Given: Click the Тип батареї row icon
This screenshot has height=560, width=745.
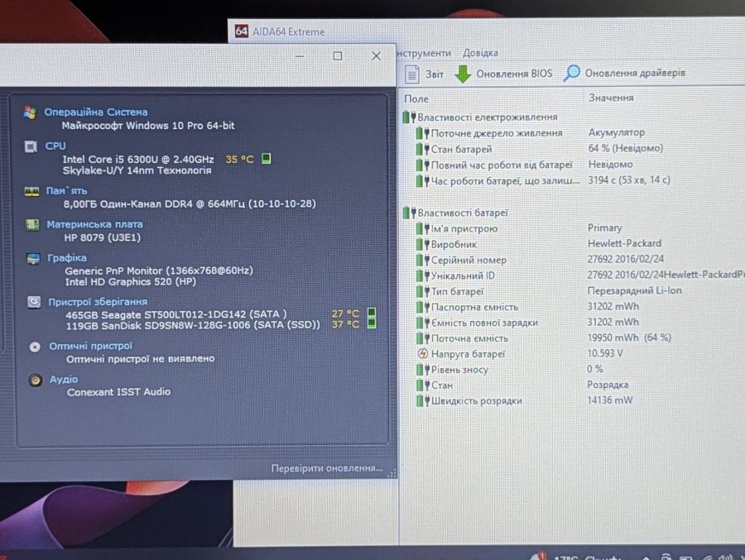Looking at the screenshot, I should pos(422,291).
